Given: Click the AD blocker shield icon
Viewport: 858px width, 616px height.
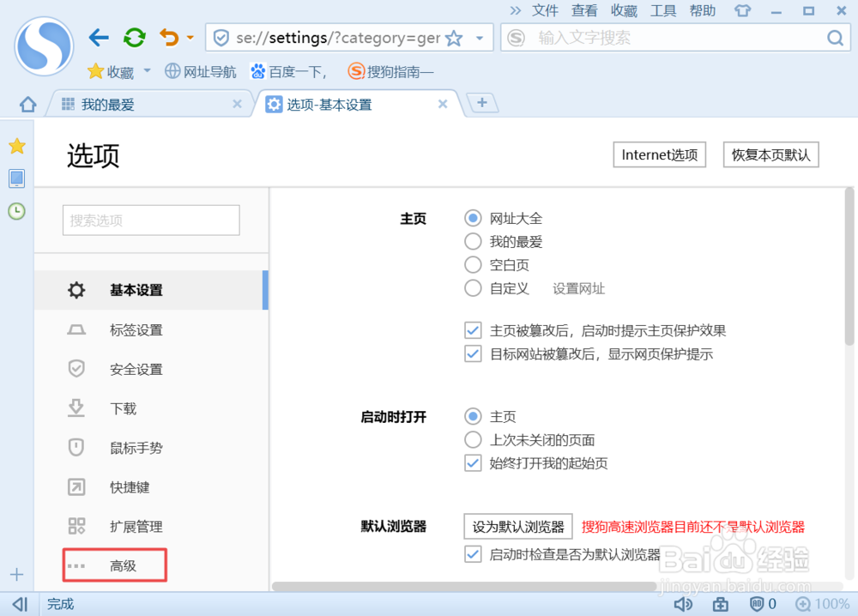Looking at the screenshot, I should (758, 604).
